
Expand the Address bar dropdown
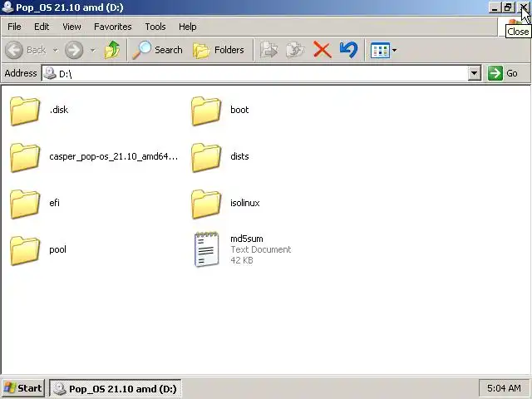point(474,73)
